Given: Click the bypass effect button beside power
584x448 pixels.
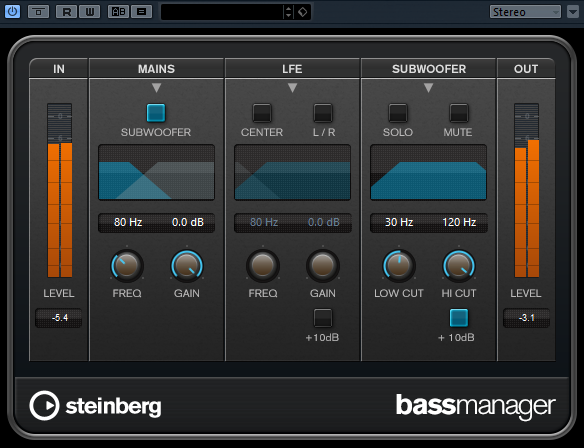Looking at the screenshot, I should [x=38, y=12].
